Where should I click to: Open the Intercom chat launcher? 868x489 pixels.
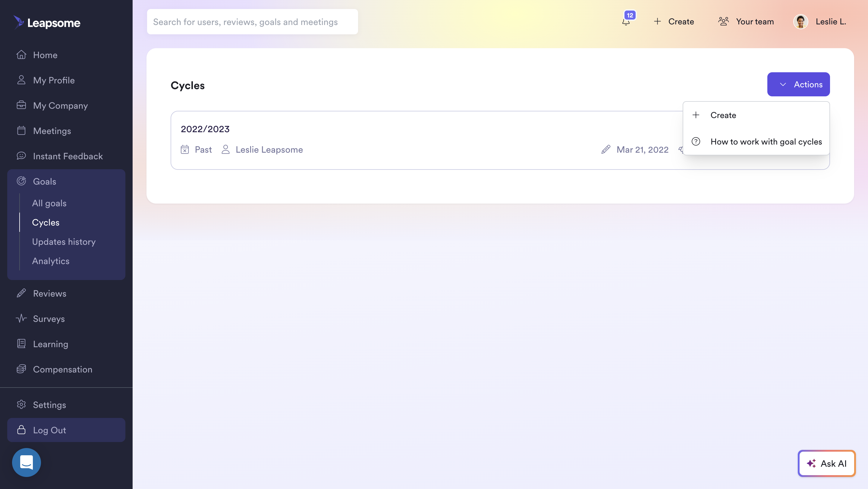pos(26,462)
